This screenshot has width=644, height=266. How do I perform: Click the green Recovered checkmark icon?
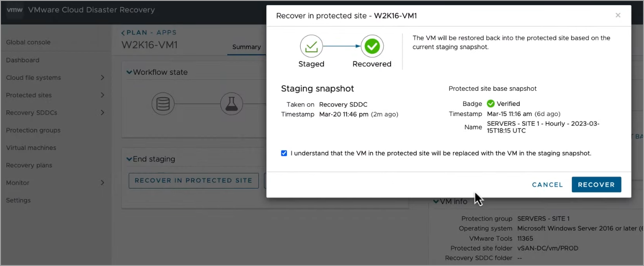click(x=372, y=46)
